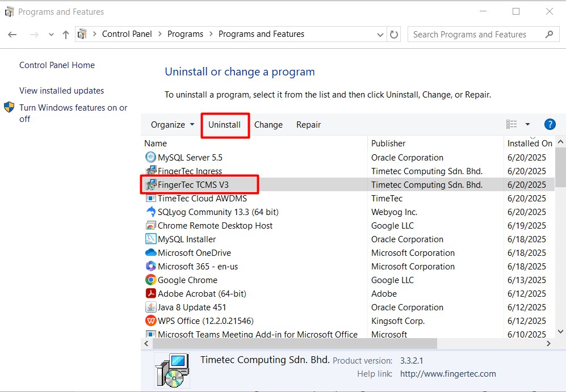The height and width of the screenshot is (392, 566).
Task: Sort by the Name column header
Action: pos(156,144)
